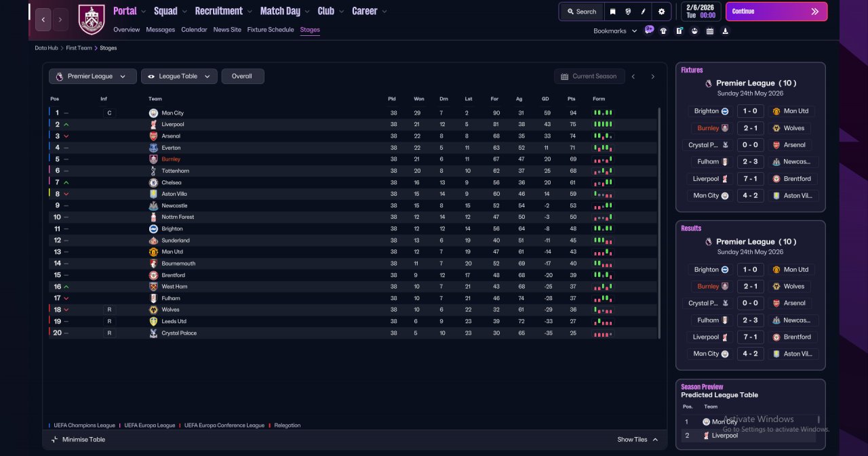Click the Form column header

pyautogui.click(x=598, y=99)
